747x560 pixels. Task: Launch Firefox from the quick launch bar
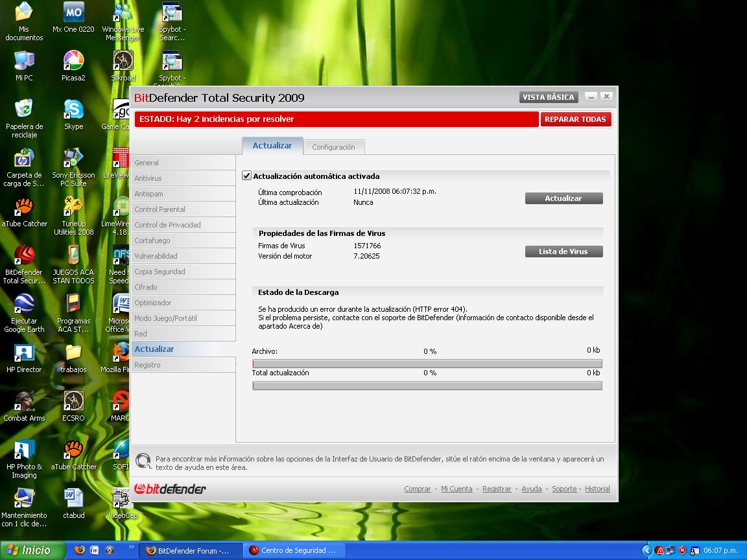point(80,550)
